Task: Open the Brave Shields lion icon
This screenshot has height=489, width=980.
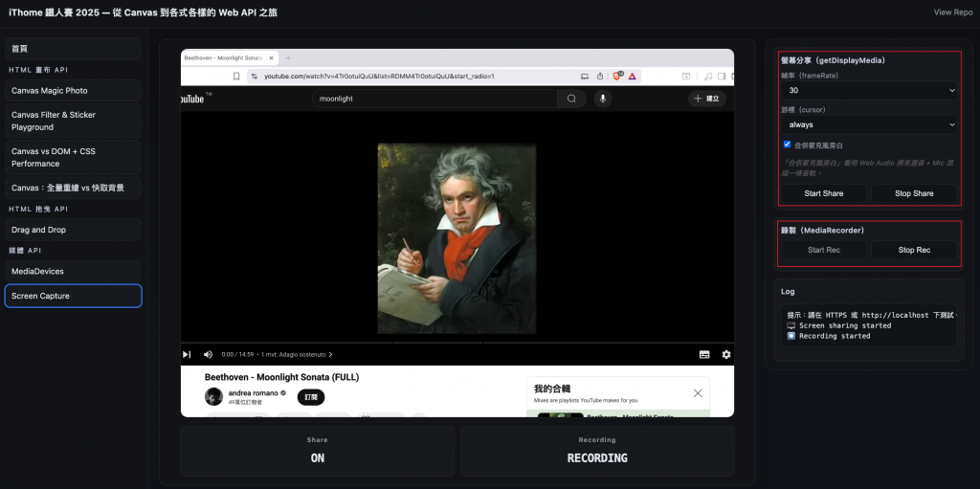Action: pos(617,76)
